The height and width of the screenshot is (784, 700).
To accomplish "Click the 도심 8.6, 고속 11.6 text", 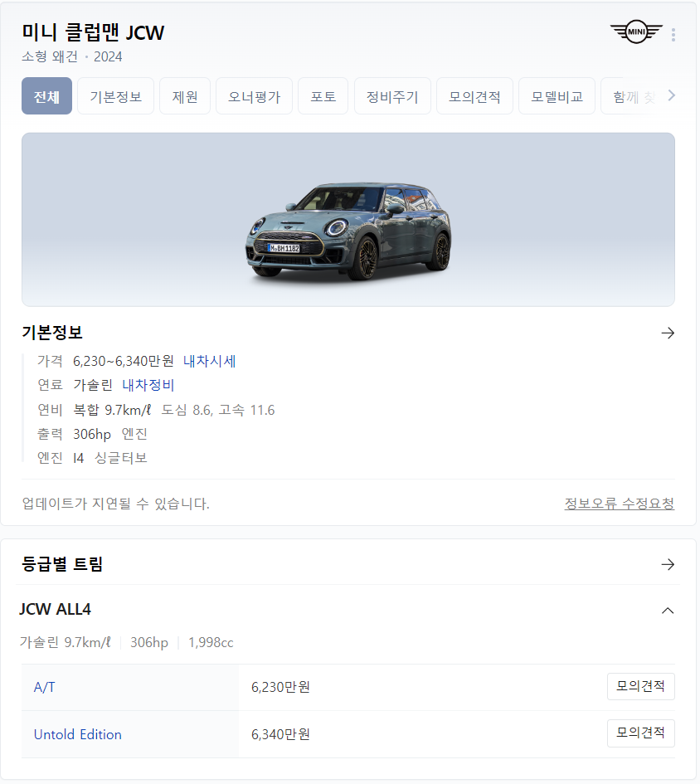I will 217,410.
